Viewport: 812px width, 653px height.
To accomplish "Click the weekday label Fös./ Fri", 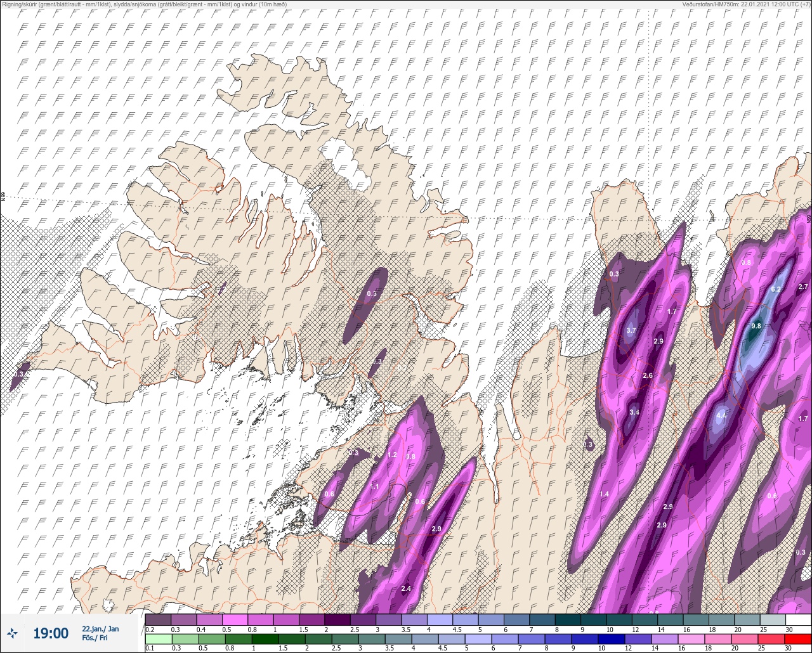I will pos(95,638).
